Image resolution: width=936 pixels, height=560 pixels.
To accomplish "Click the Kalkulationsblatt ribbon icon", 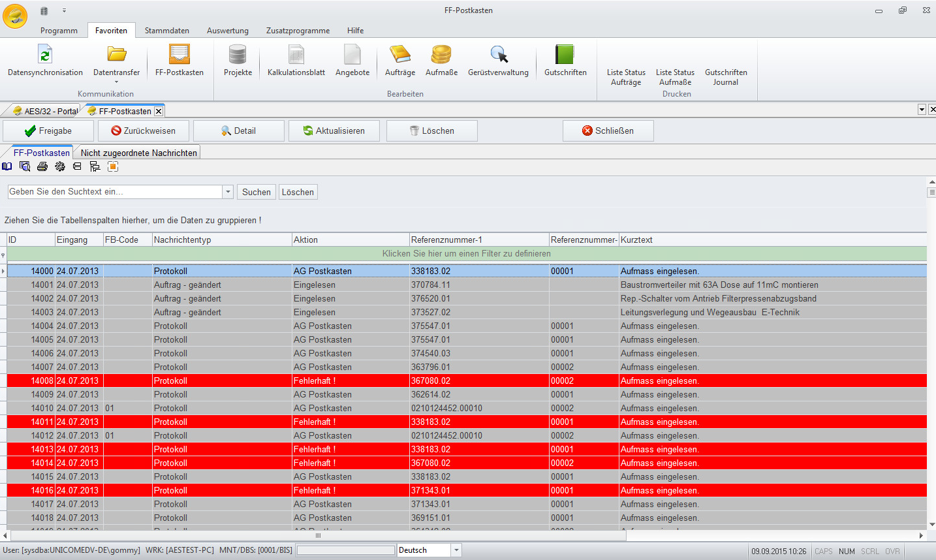I will pyautogui.click(x=296, y=61).
